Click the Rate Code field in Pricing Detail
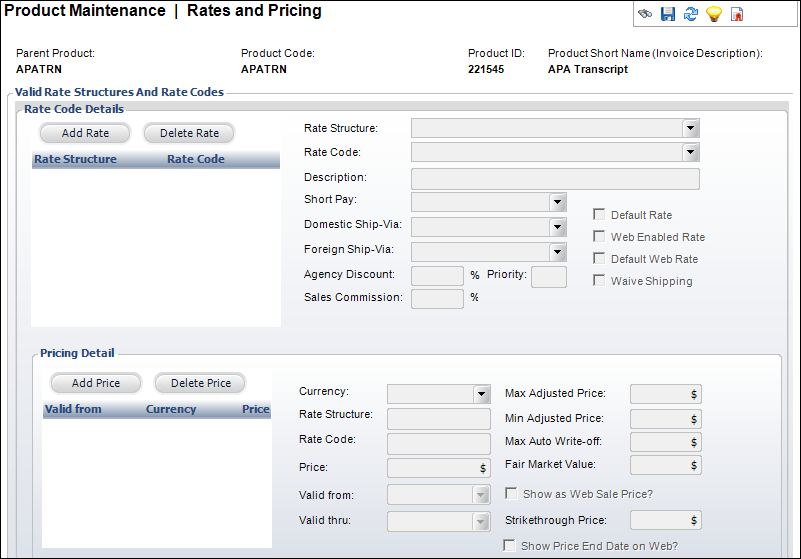801x559 pixels. (439, 444)
